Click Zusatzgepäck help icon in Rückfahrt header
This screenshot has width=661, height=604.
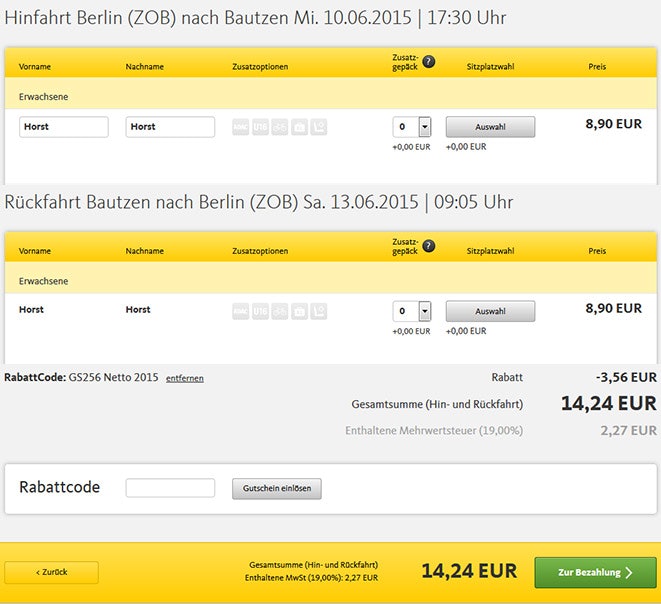pyautogui.click(x=429, y=246)
